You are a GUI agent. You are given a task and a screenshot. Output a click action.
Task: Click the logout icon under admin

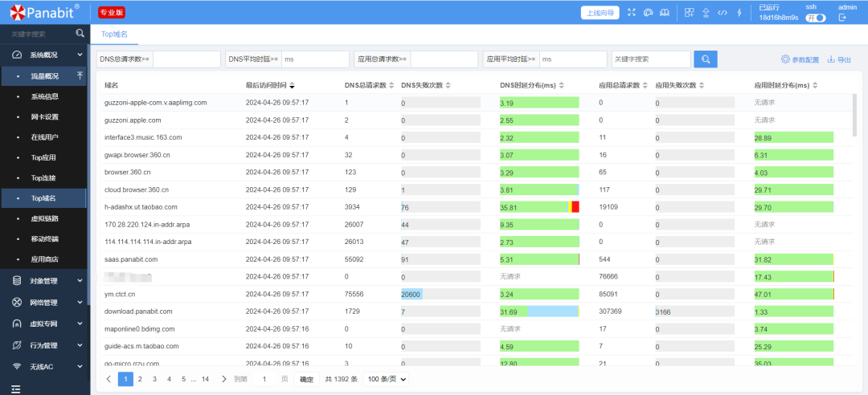tap(842, 18)
